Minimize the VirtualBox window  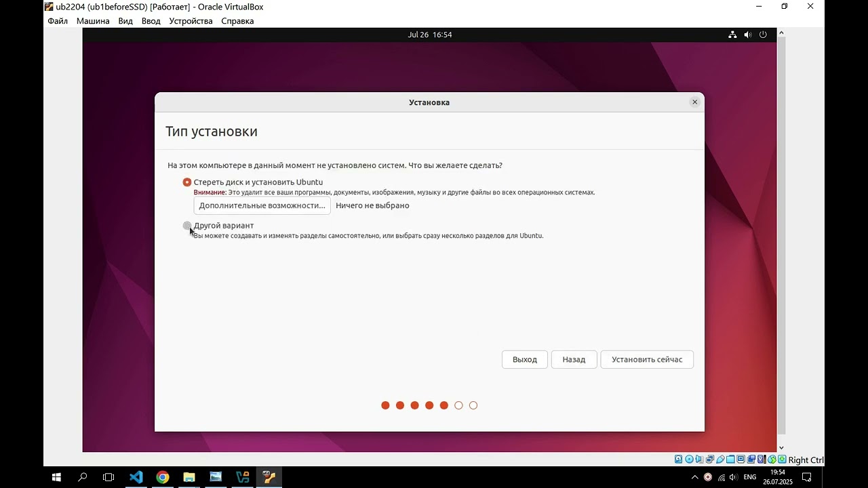tap(759, 7)
